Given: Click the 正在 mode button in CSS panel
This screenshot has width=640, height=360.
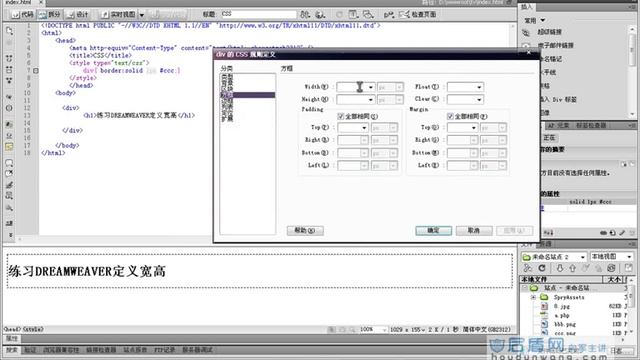Looking at the screenshot, I should [x=549, y=138].
